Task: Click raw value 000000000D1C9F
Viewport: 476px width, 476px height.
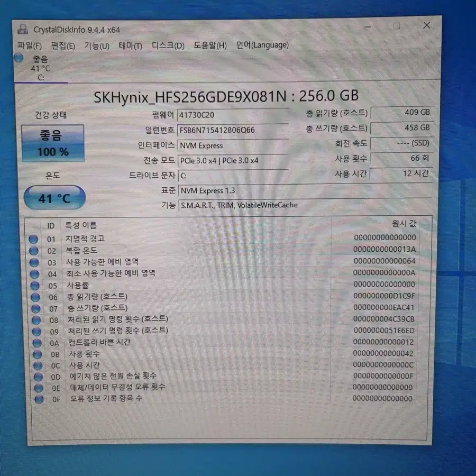Action: pyautogui.click(x=384, y=296)
